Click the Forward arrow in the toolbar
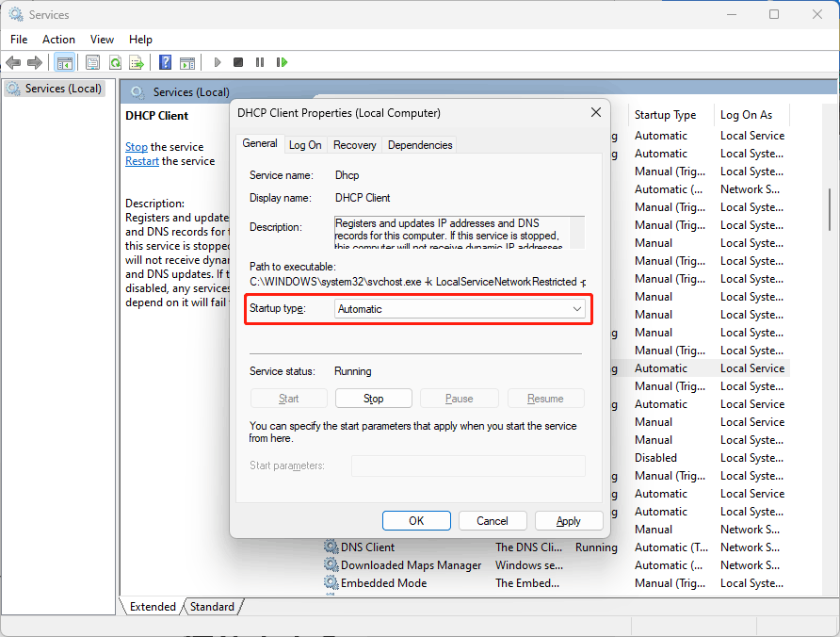The height and width of the screenshot is (637, 840). point(35,63)
